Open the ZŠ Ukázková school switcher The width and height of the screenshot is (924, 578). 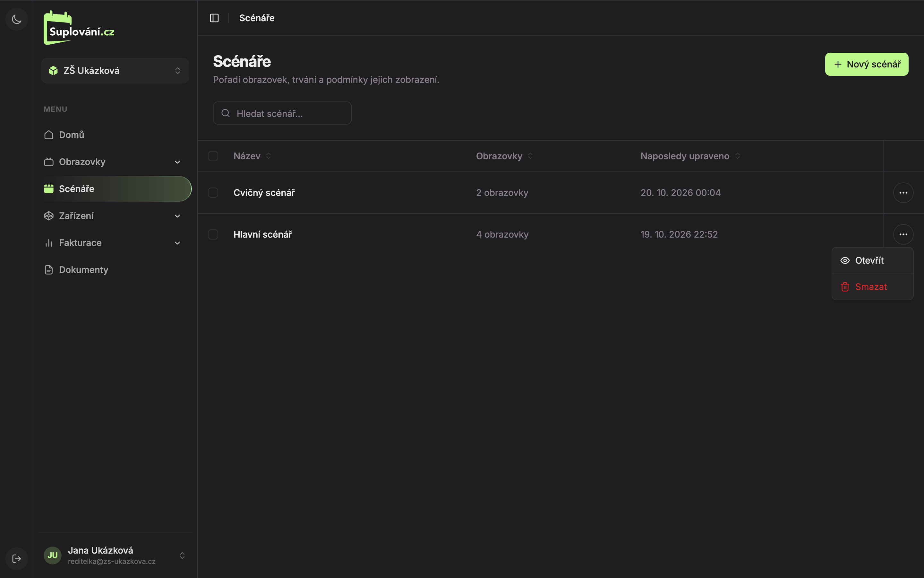tap(115, 71)
